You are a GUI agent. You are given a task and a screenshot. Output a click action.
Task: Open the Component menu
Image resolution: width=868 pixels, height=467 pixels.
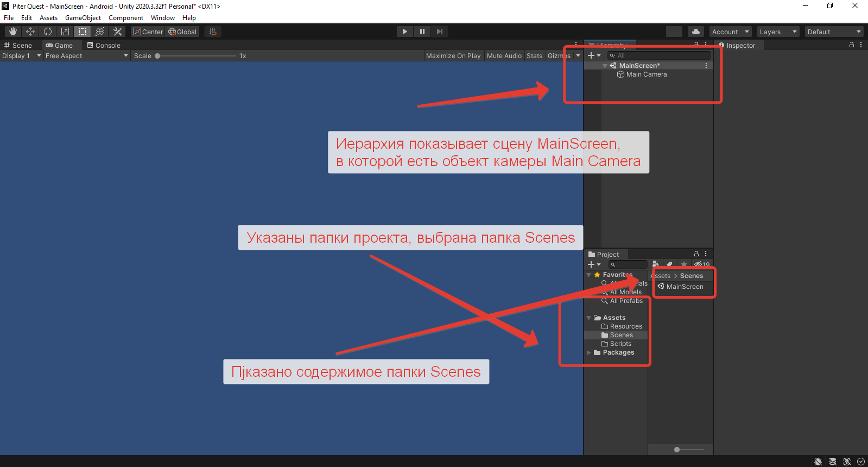[x=126, y=18]
